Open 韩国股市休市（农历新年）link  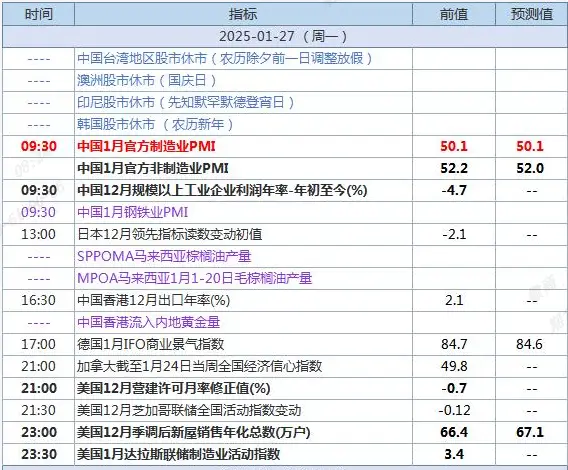click(155, 125)
